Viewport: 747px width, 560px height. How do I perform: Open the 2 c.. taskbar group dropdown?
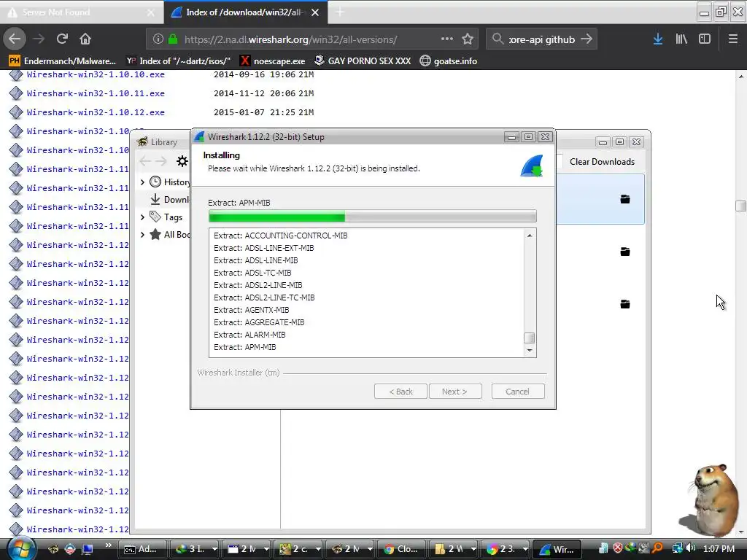[317, 549]
